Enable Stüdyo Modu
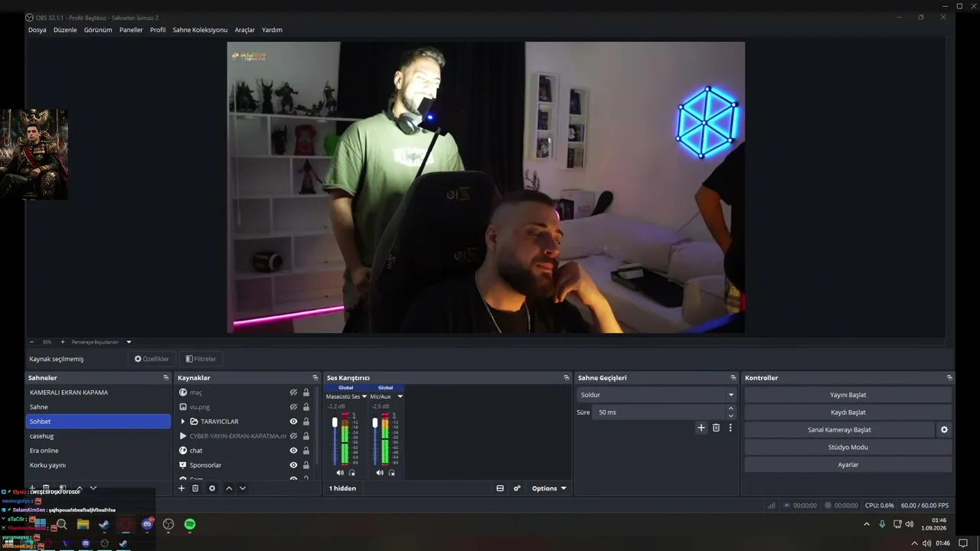Viewport: 980px width, 551px height. pos(848,447)
